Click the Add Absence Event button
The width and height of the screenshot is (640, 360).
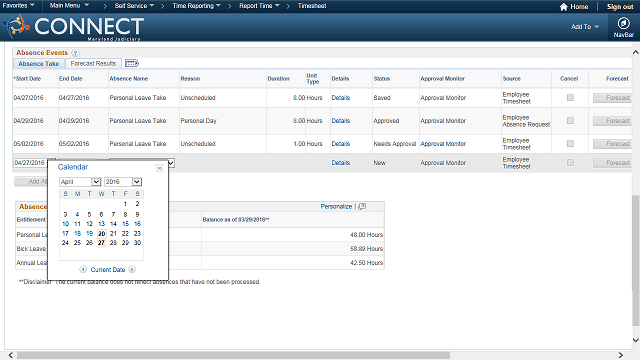31,182
